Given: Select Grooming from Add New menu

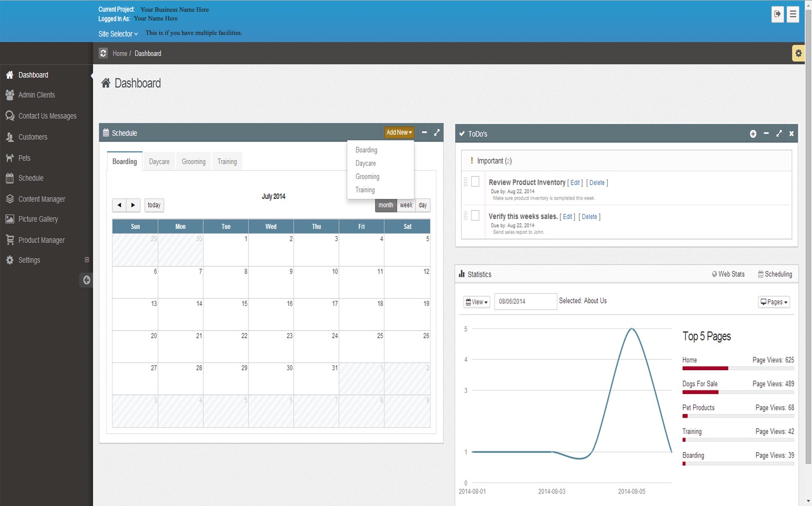Looking at the screenshot, I should click(367, 176).
